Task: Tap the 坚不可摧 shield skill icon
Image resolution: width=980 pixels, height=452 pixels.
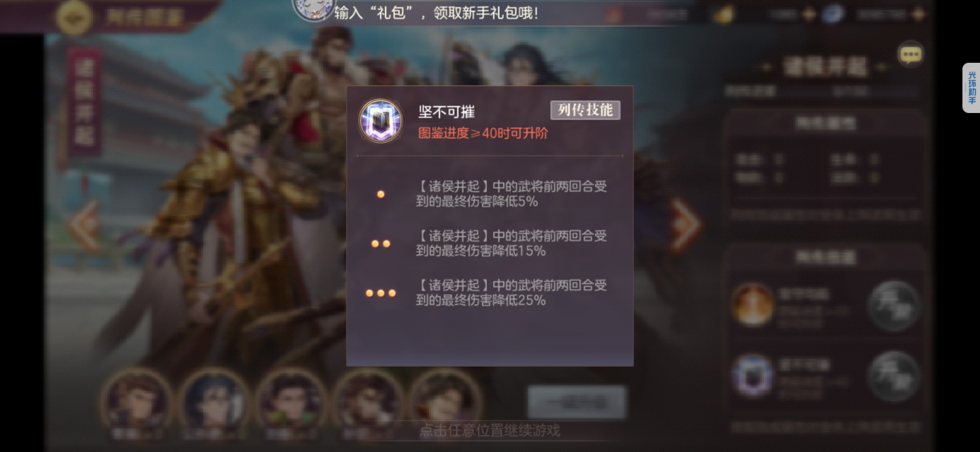Action: (381, 121)
